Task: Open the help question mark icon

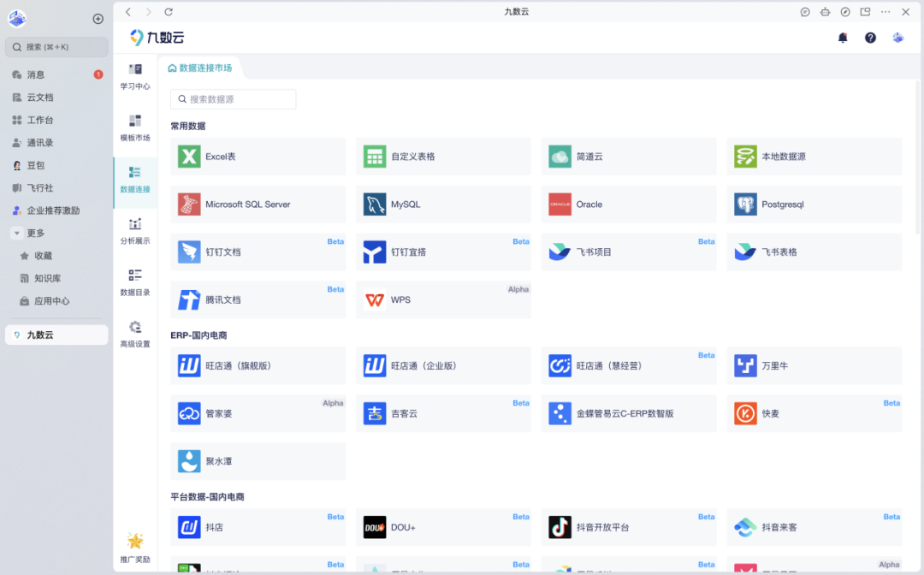Action: coord(870,38)
